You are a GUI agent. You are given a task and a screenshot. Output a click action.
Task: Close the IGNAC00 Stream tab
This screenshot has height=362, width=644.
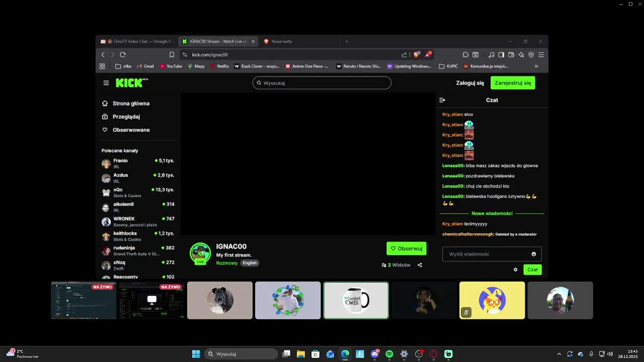point(253,41)
